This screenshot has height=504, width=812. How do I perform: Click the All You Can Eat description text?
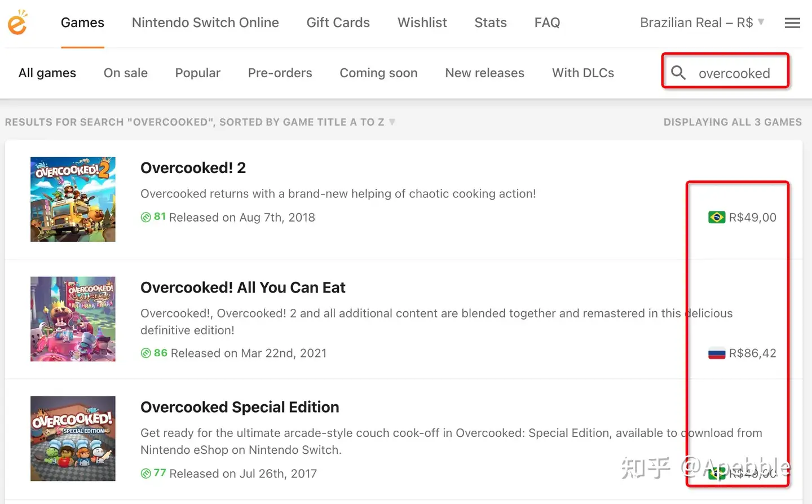pyautogui.click(x=436, y=321)
